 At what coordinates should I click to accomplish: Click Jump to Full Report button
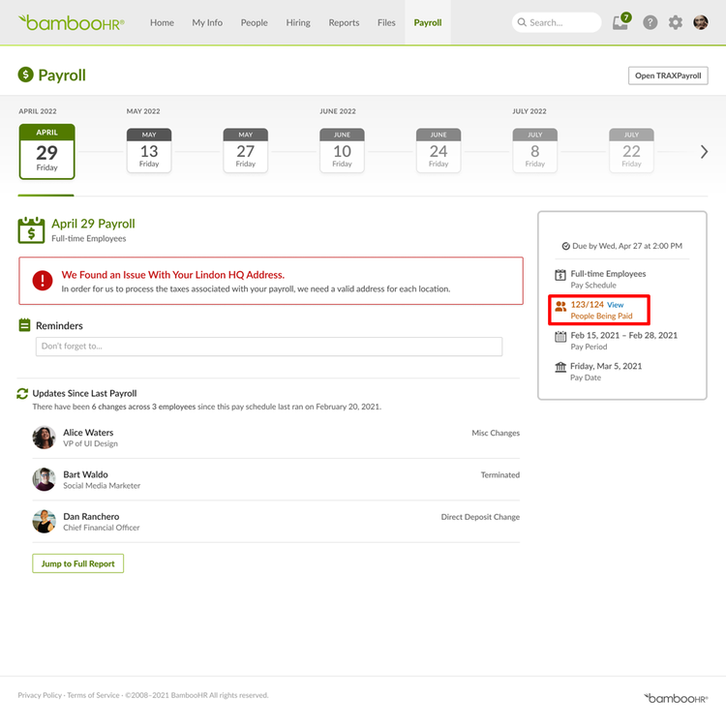pos(78,563)
